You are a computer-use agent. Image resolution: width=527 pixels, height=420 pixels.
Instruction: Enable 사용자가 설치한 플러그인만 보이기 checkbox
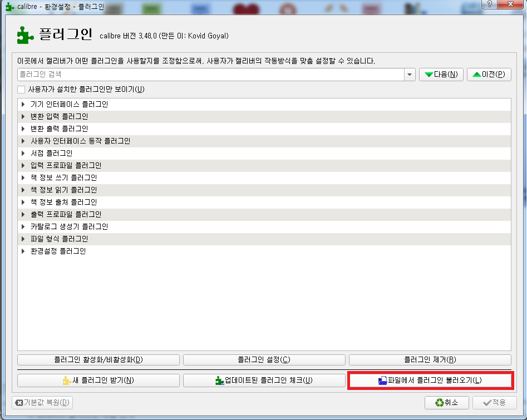click(21, 90)
